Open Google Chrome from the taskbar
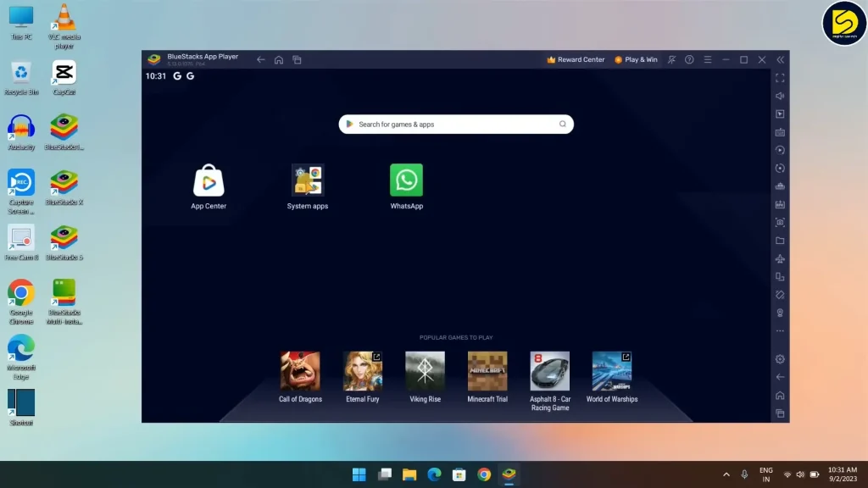This screenshot has width=868, height=488. pyautogui.click(x=484, y=474)
